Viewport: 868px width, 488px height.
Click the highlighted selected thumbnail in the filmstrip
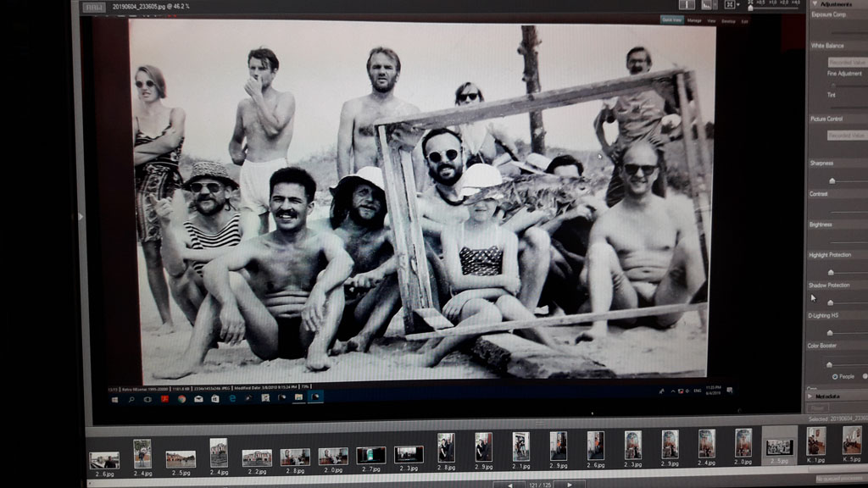click(780, 445)
